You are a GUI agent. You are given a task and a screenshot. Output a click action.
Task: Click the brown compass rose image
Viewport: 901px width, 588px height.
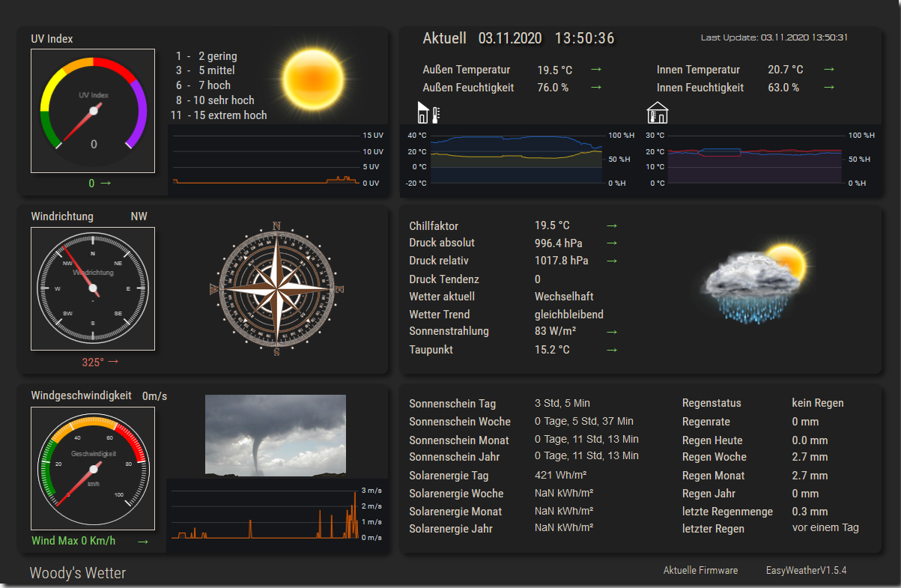click(276, 288)
